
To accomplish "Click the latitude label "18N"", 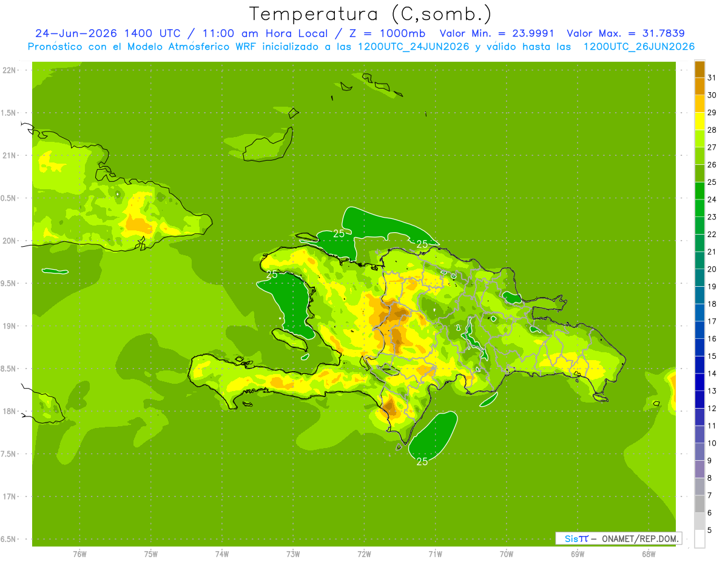I will point(10,411).
